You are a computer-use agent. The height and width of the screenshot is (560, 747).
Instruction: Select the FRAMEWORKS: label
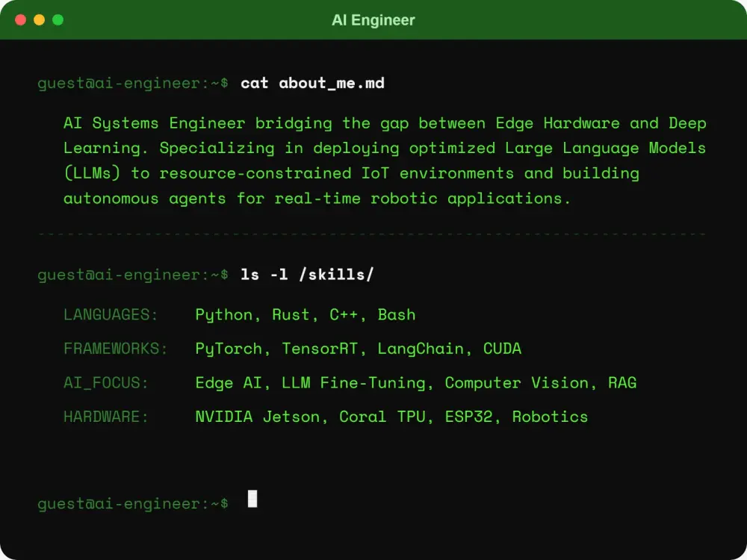pyautogui.click(x=116, y=349)
